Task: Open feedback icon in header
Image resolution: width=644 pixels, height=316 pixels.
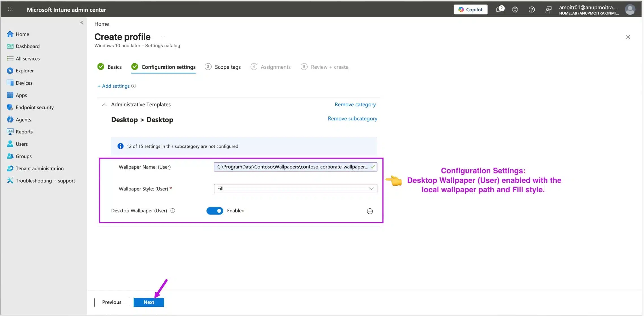Action: 548,10
